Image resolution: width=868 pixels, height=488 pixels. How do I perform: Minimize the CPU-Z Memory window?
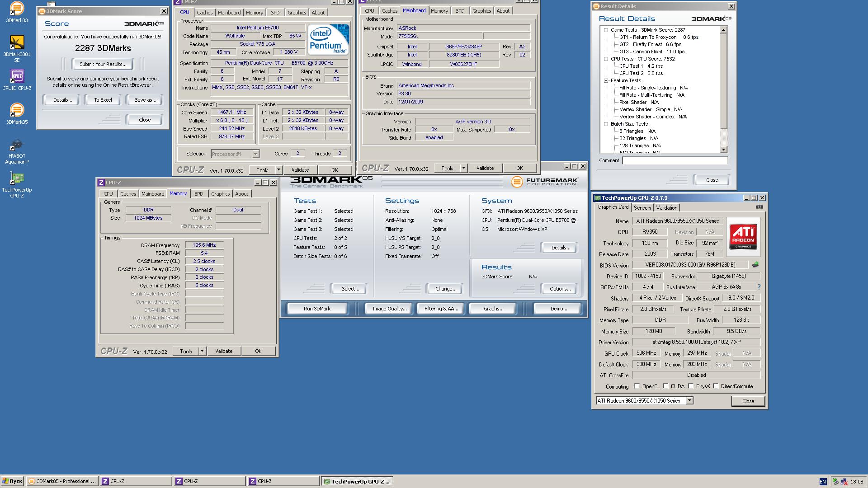coord(258,183)
